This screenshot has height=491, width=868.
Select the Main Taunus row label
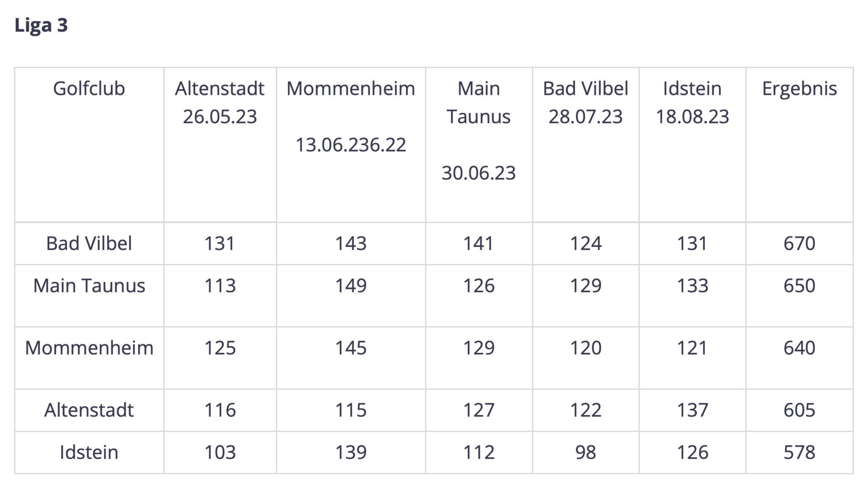tap(89, 286)
